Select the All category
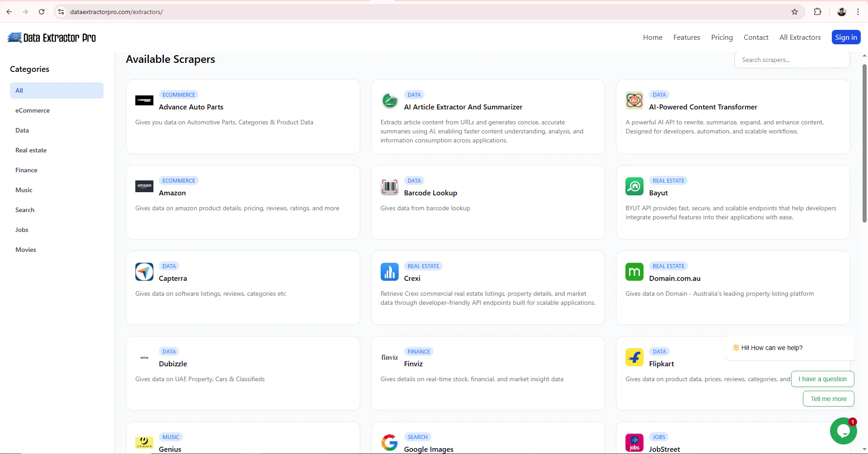The height and width of the screenshot is (454, 868). (x=57, y=90)
